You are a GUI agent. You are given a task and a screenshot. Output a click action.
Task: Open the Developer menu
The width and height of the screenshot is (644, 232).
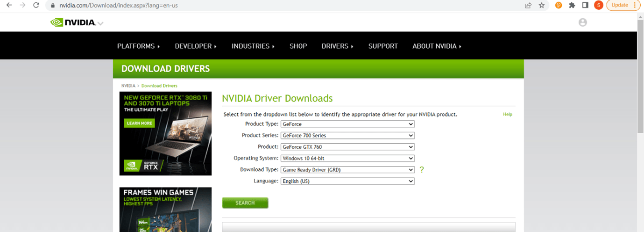(x=196, y=46)
